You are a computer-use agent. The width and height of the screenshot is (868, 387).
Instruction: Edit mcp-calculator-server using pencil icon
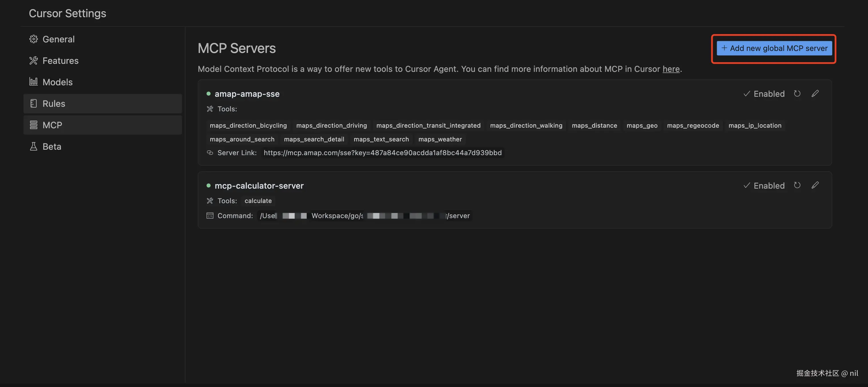click(x=815, y=185)
